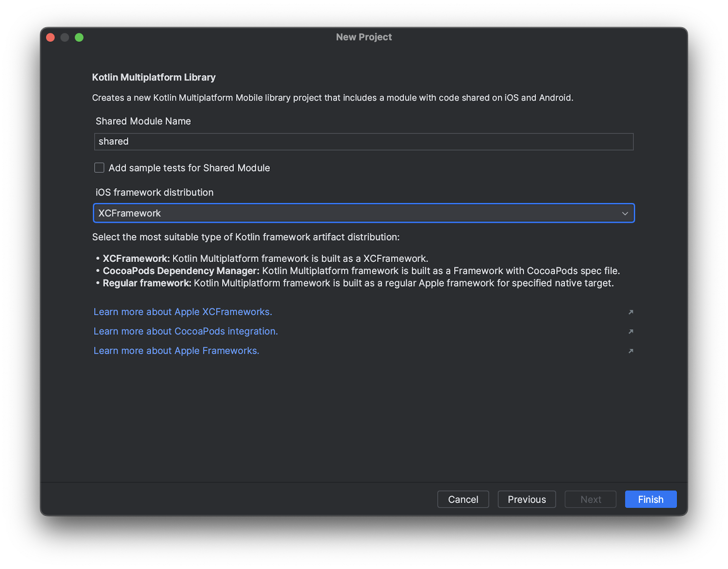Click the library project description sentence
The height and width of the screenshot is (569, 728).
(333, 98)
